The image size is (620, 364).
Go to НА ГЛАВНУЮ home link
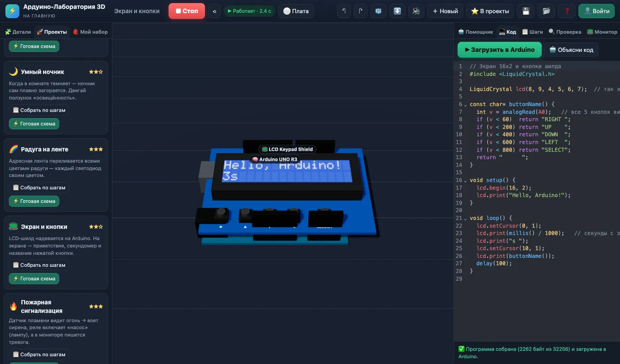tap(39, 16)
